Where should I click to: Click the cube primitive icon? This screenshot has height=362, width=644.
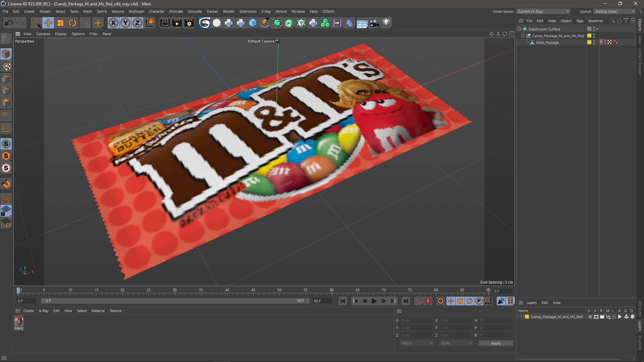(x=253, y=23)
